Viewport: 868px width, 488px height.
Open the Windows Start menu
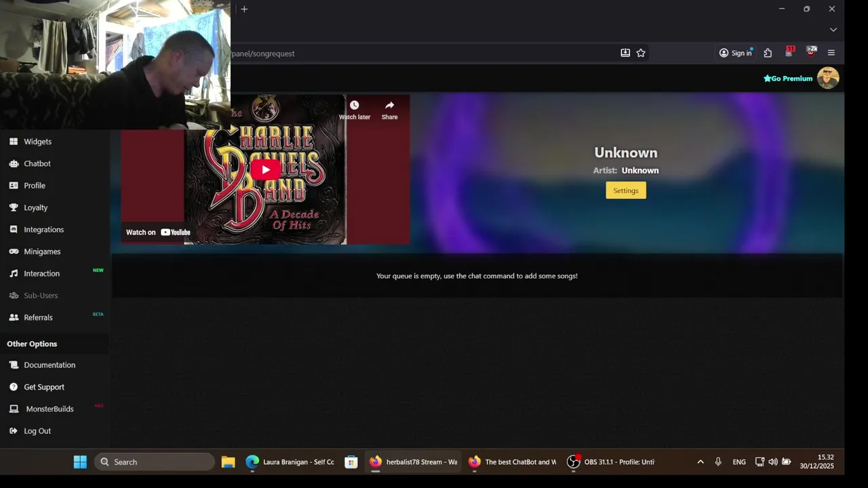[80, 462]
